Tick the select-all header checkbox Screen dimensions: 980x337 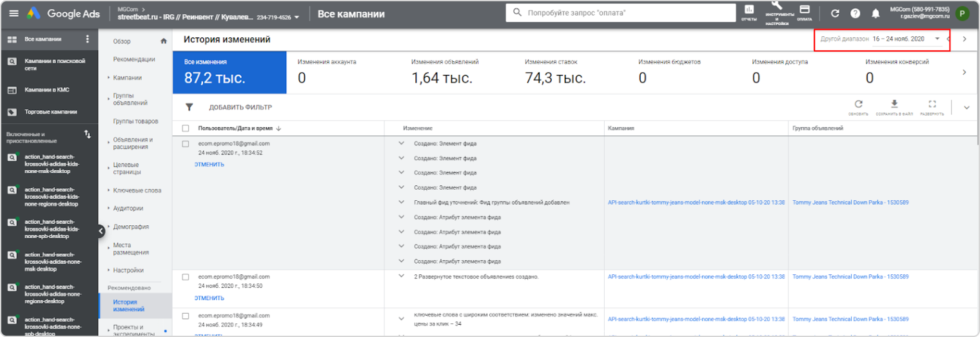pos(186,128)
